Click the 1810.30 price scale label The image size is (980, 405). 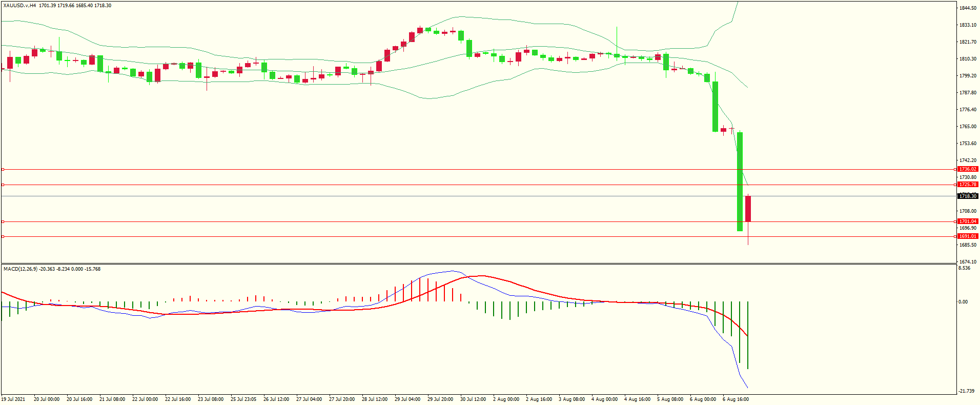[968, 59]
